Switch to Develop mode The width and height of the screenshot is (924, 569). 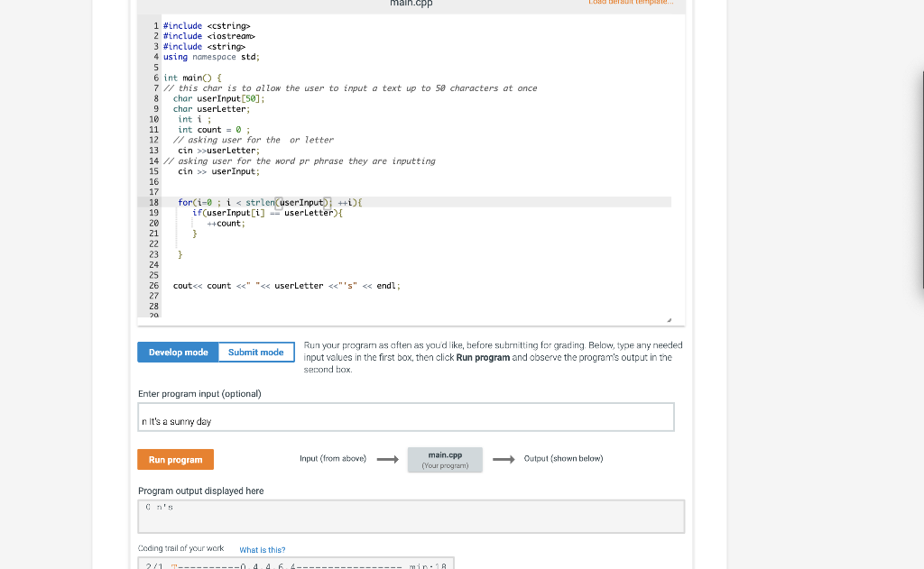click(178, 353)
